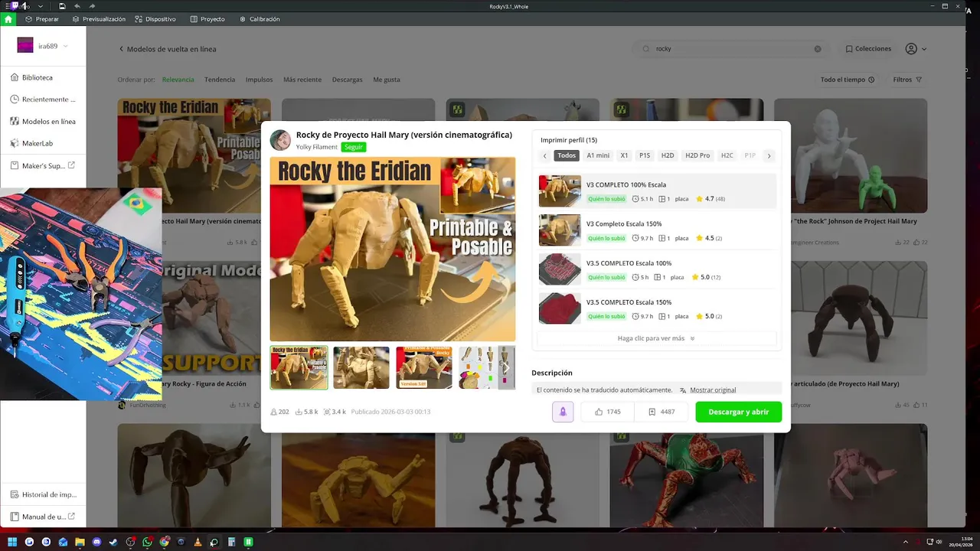This screenshot has height=551, width=980.
Task: Select V3 COMPLETO 100% Escala profile
Action: pos(657,191)
